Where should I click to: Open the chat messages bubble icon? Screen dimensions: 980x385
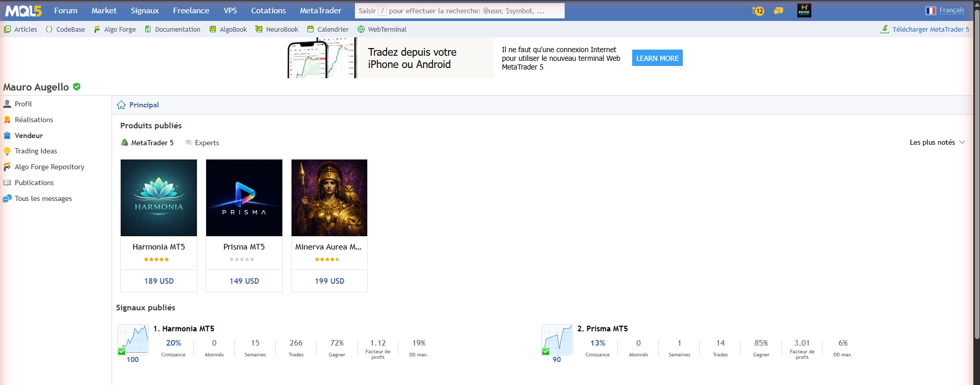tap(778, 11)
